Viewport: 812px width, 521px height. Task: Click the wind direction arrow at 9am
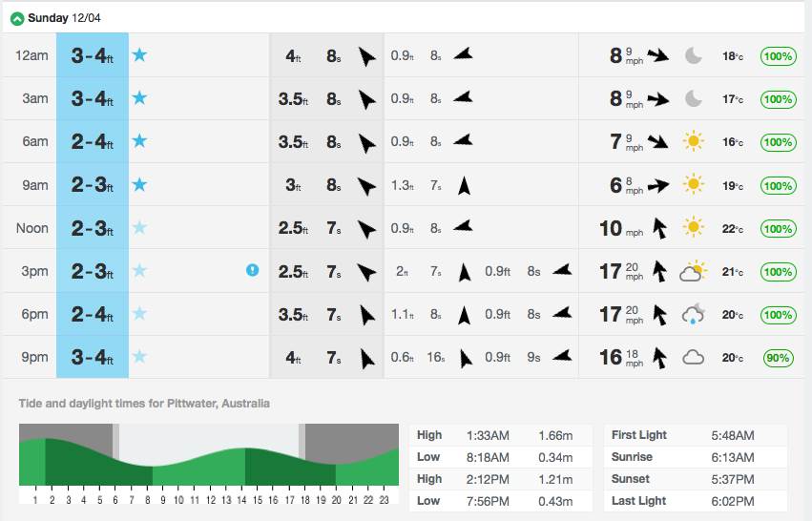658,185
